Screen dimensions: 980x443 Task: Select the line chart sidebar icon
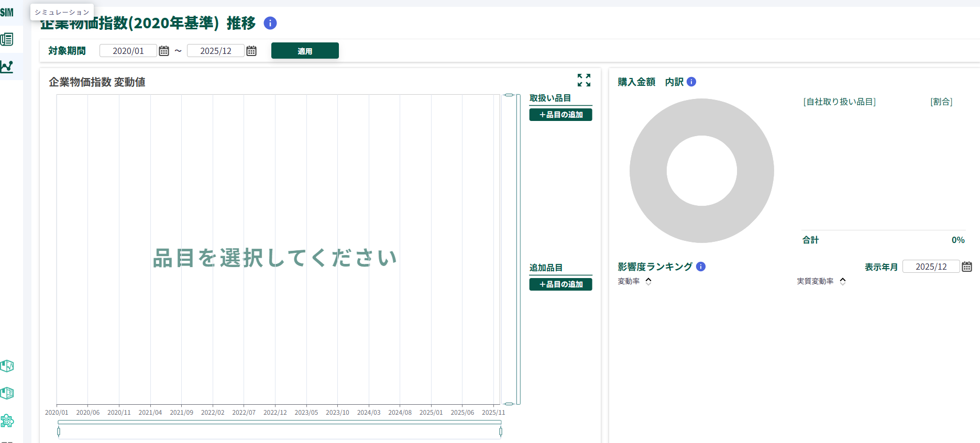7,67
